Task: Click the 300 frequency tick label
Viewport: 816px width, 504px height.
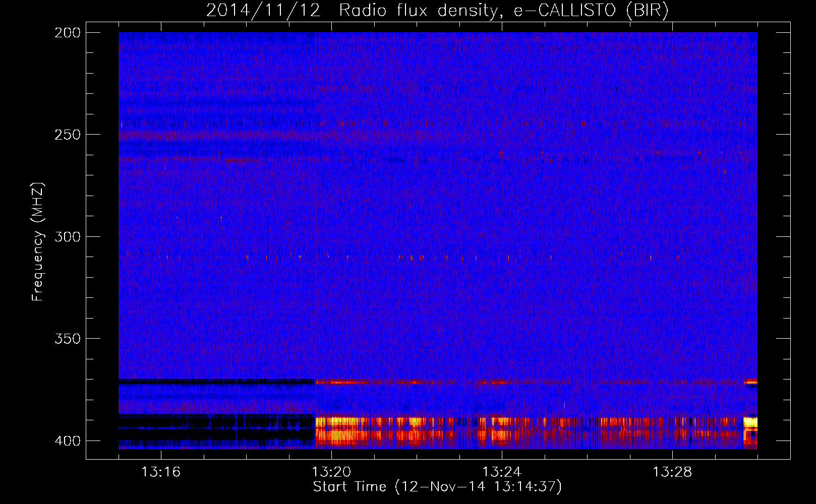Action: (x=67, y=236)
